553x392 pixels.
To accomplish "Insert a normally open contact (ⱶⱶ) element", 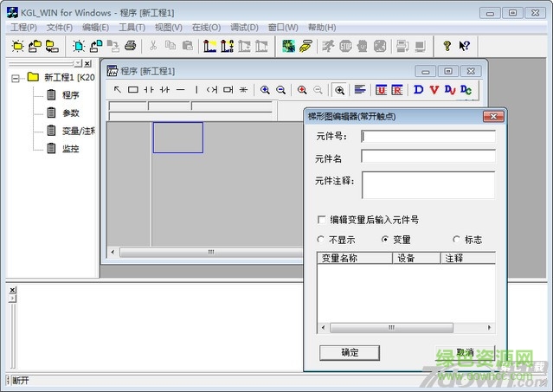I will tap(149, 89).
